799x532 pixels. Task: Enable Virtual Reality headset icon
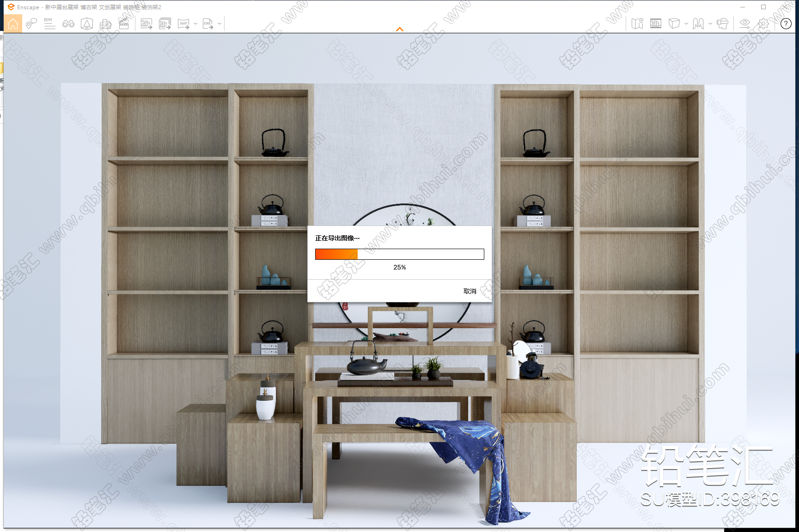(722, 24)
